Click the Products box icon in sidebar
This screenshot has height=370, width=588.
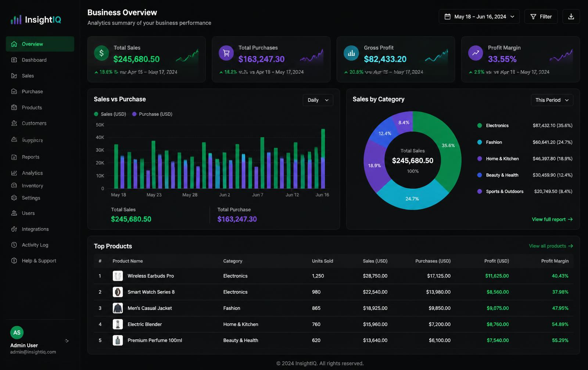point(14,108)
